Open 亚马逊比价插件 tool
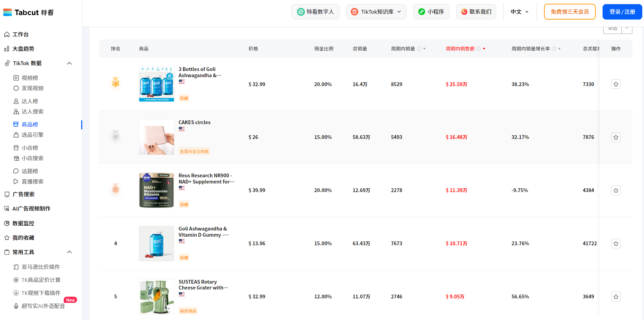This screenshot has width=644, height=320. click(40, 267)
